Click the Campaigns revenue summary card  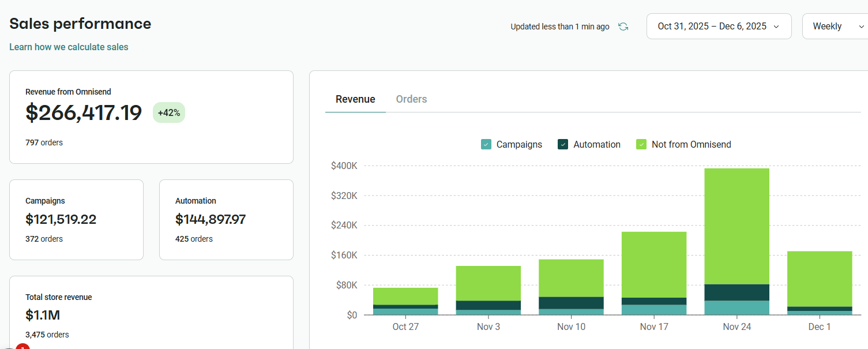tap(76, 219)
